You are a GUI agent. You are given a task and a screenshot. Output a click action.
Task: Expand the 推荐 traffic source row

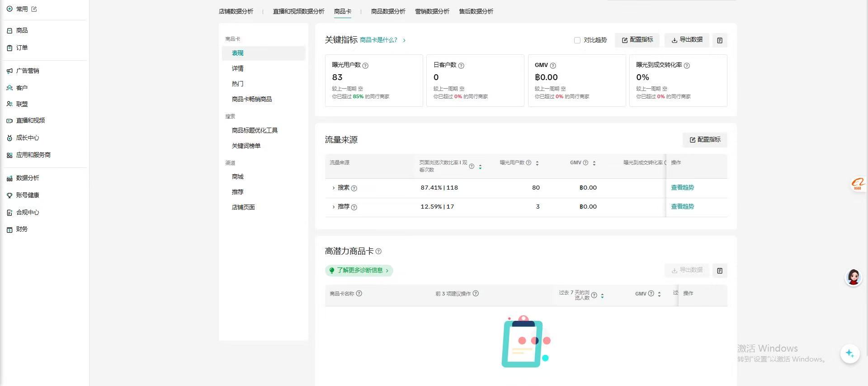[334, 207]
